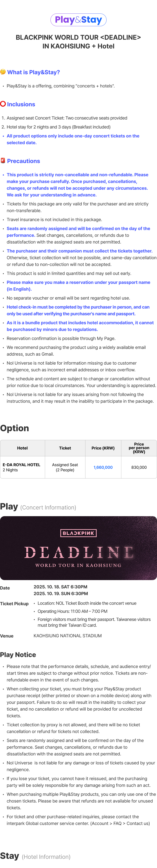Click the Play&Stay logo badge
Image resolution: width=157 pixels, height=868 pixels.
(x=78, y=20)
